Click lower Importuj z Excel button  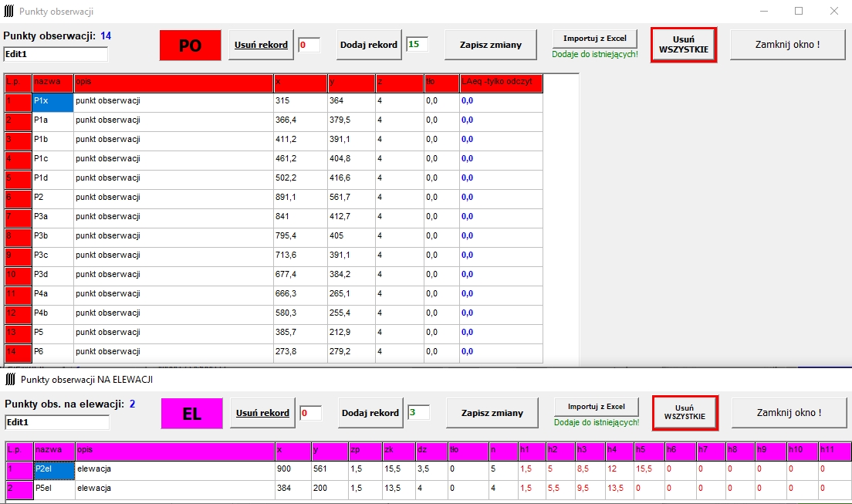[x=596, y=406]
